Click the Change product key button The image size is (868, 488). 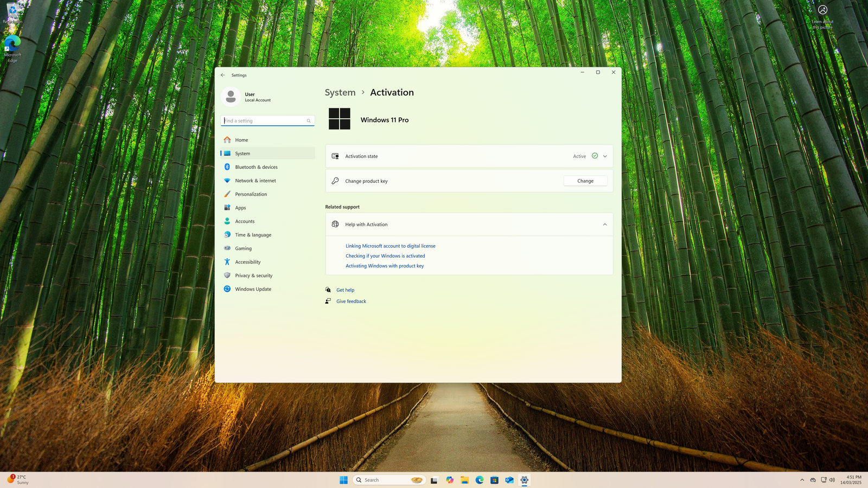(x=585, y=181)
